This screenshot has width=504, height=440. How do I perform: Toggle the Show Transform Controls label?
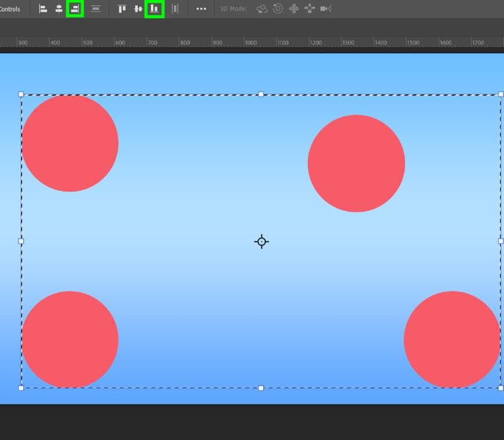tap(10, 9)
